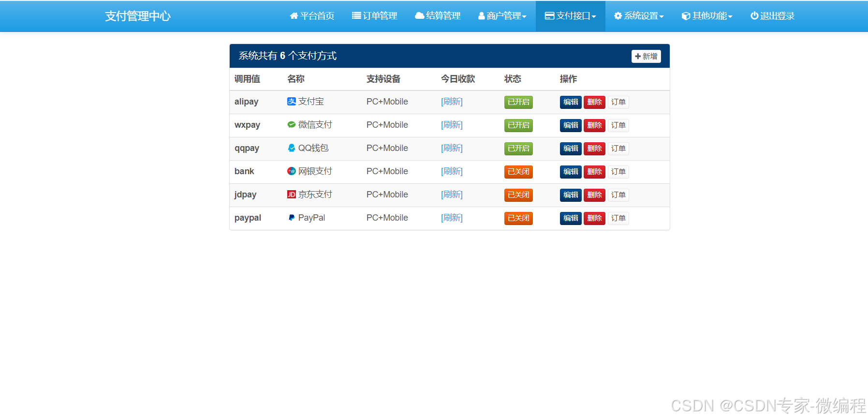
Task: Edit the bank payment method
Action: [571, 172]
